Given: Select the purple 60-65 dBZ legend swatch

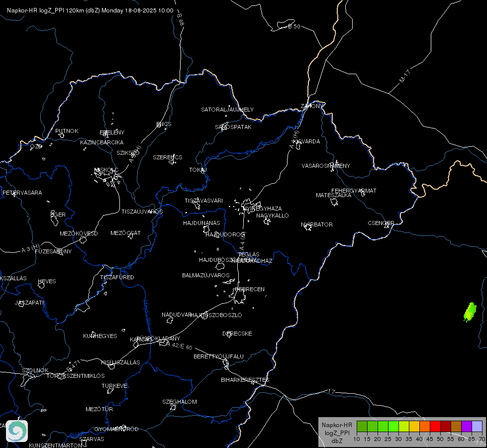Looking at the screenshot, I should (x=467, y=426).
